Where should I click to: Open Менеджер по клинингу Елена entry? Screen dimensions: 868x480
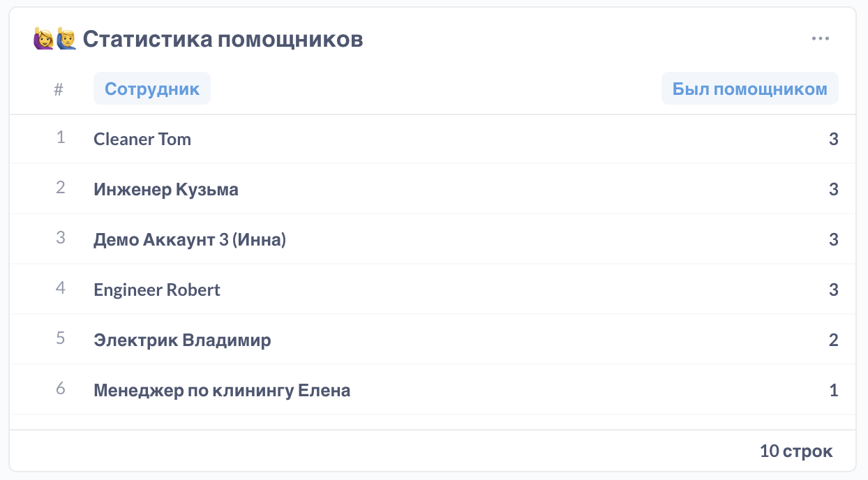[x=222, y=390]
